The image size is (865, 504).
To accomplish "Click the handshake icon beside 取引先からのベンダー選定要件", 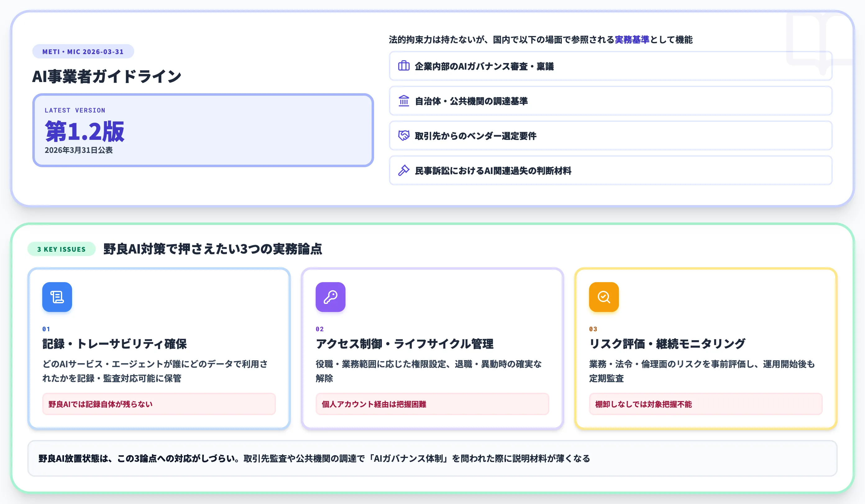I will point(404,135).
